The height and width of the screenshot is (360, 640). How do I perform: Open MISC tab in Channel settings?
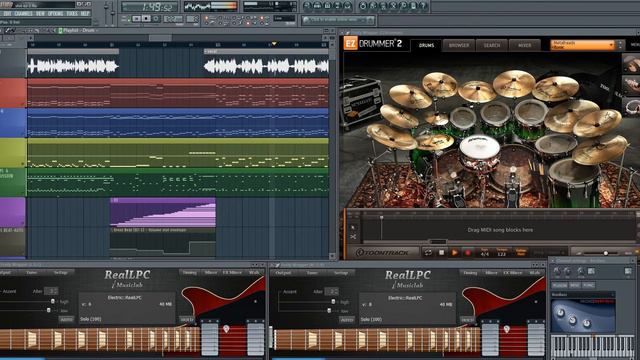(574, 285)
